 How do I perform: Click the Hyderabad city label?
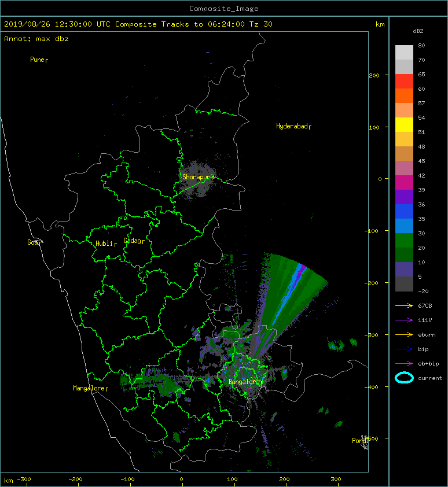click(x=293, y=126)
